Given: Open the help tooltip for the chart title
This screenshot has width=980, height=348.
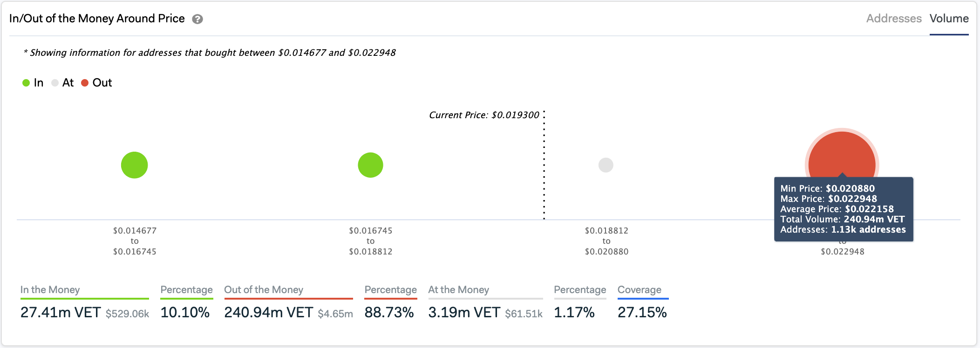Looking at the screenshot, I should (197, 19).
